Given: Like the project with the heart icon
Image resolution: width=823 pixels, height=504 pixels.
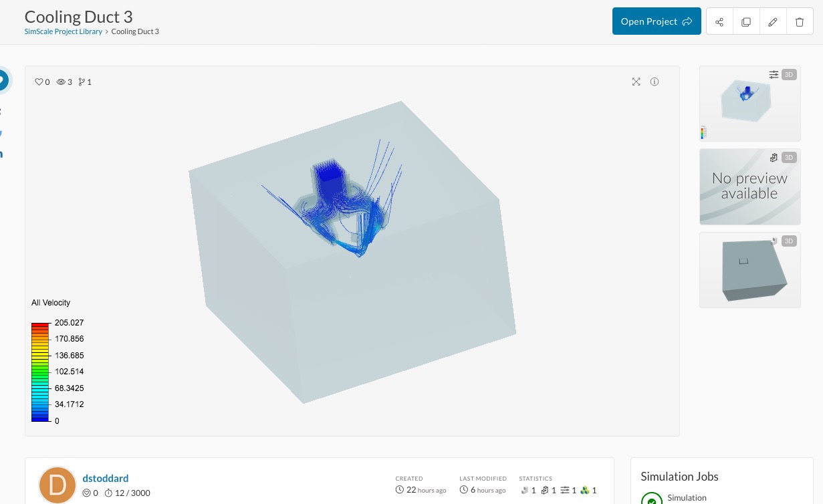Looking at the screenshot, I should coord(38,82).
